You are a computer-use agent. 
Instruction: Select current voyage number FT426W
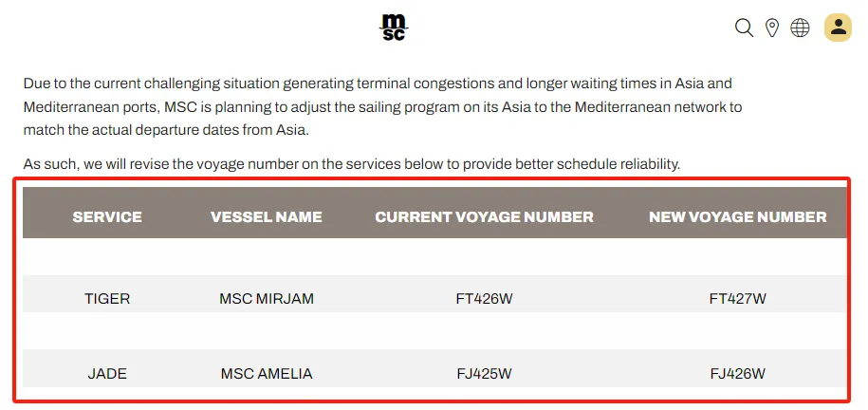(x=485, y=299)
